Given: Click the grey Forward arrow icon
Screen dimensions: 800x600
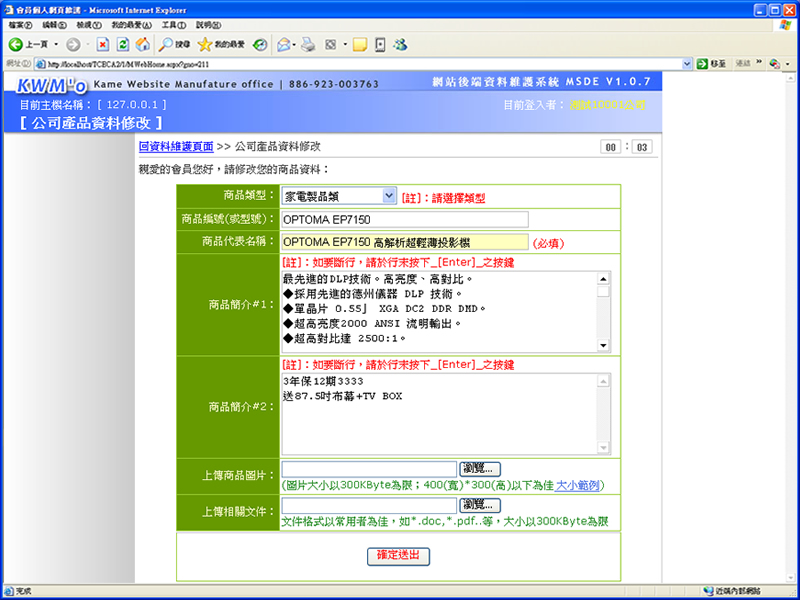Looking at the screenshot, I should pyautogui.click(x=73, y=45).
